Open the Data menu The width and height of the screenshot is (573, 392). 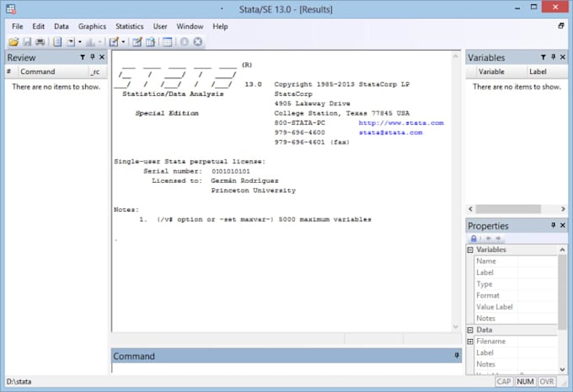point(62,26)
